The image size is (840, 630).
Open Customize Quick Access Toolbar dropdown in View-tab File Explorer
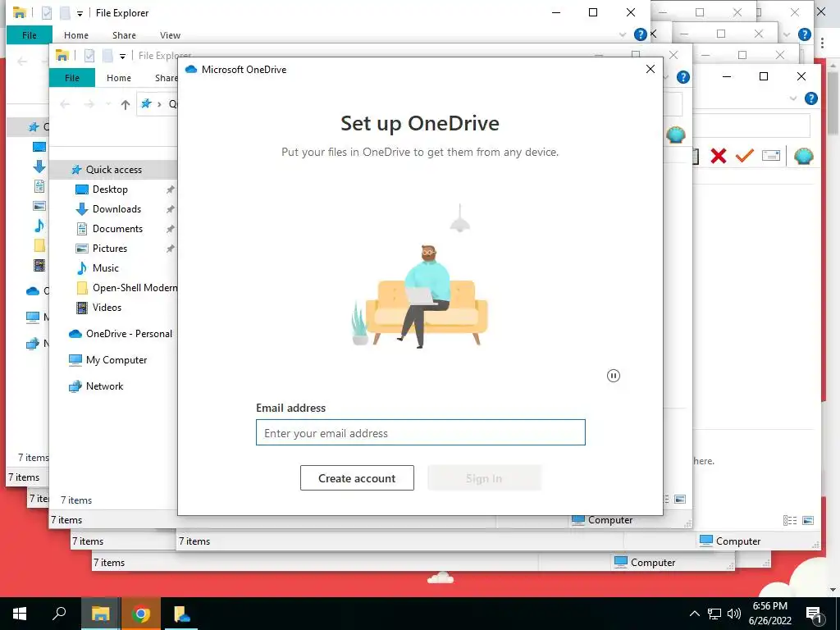point(80,13)
